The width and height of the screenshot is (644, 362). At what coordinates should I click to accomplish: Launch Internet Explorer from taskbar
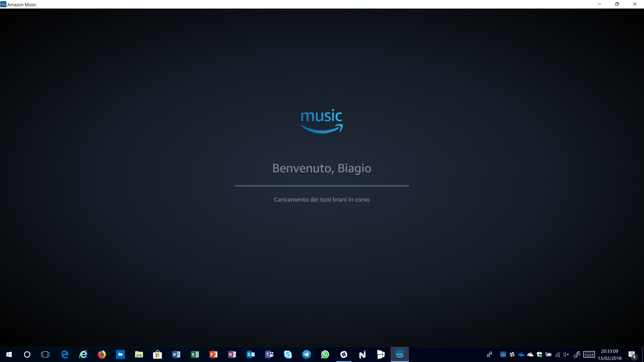(x=83, y=354)
